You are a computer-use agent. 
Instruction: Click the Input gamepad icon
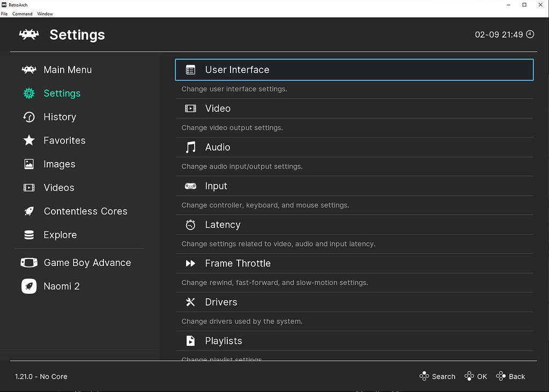click(x=190, y=186)
